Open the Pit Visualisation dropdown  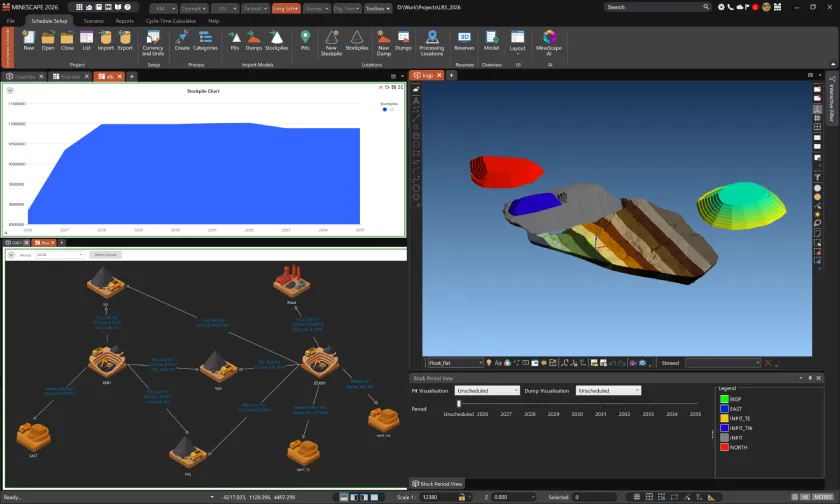coord(487,390)
